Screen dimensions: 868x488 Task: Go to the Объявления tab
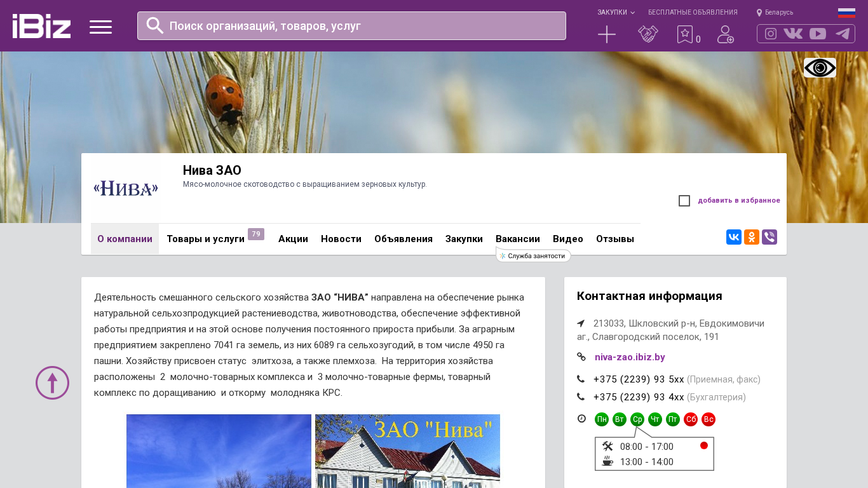(403, 239)
